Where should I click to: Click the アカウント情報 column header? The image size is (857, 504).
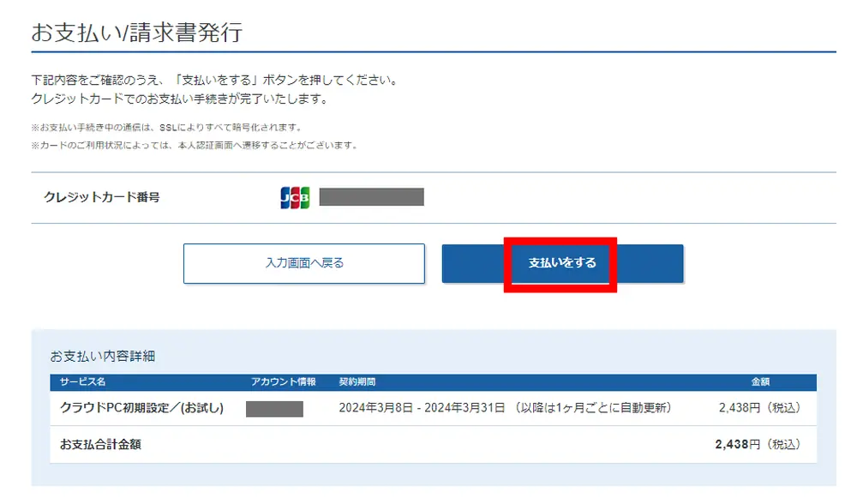(276, 382)
